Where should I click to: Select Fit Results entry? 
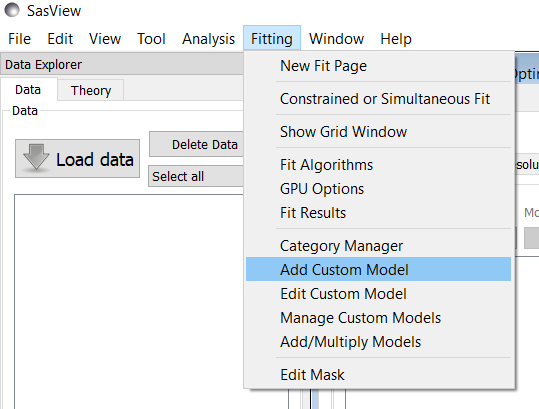coord(378,213)
